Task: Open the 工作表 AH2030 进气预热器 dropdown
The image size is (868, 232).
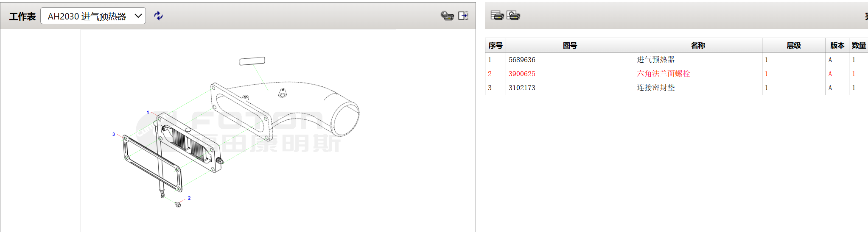Action: point(93,16)
